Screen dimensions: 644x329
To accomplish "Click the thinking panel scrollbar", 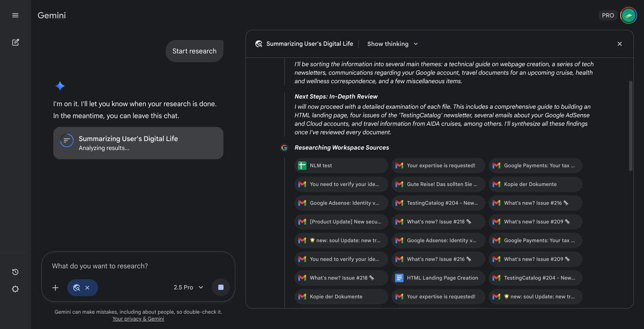I will click(630, 125).
